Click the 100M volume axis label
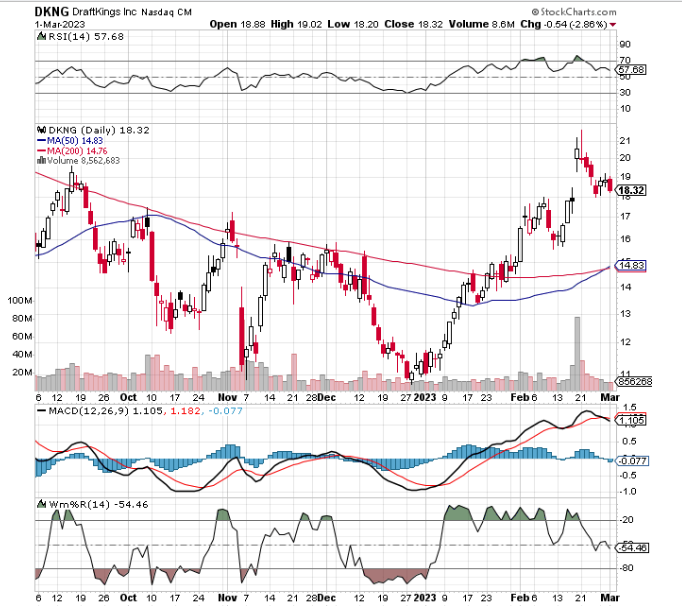682x606 pixels. coord(20,301)
